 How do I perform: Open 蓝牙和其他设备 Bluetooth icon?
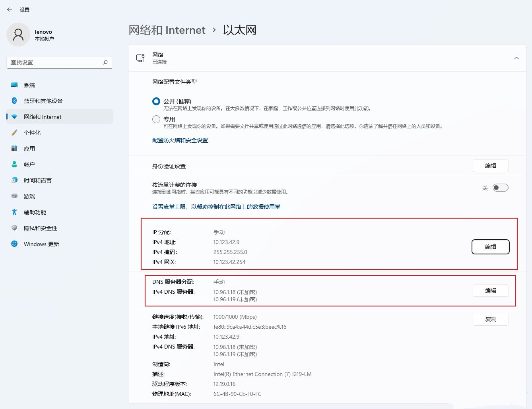(x=14, y=101)
